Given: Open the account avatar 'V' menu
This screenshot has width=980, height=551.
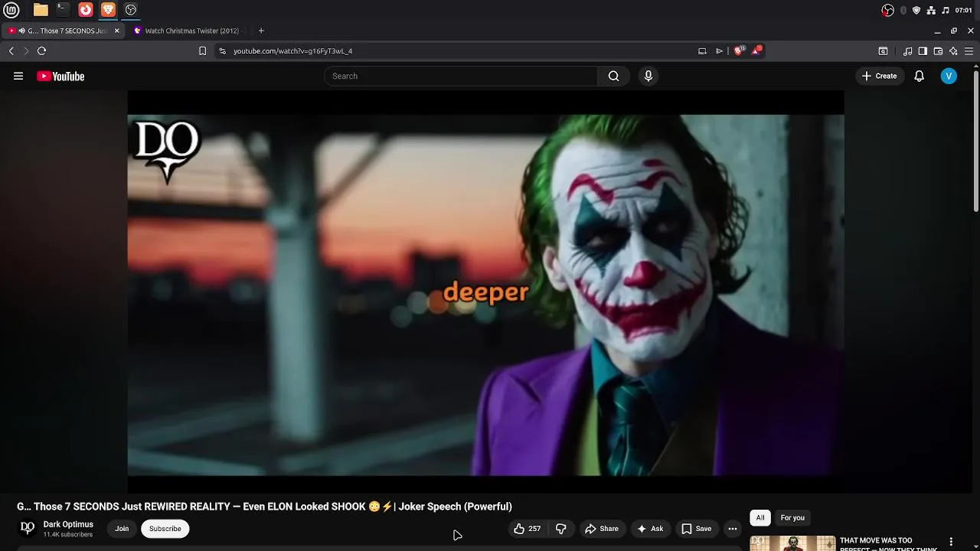Looking at the screenshot, I should 949,76.
